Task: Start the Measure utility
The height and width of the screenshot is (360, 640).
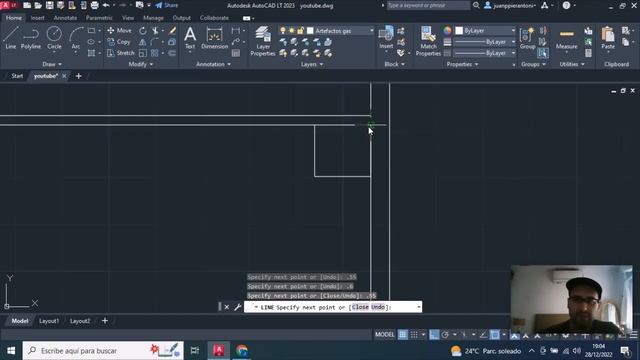Action: pos(567,39)
